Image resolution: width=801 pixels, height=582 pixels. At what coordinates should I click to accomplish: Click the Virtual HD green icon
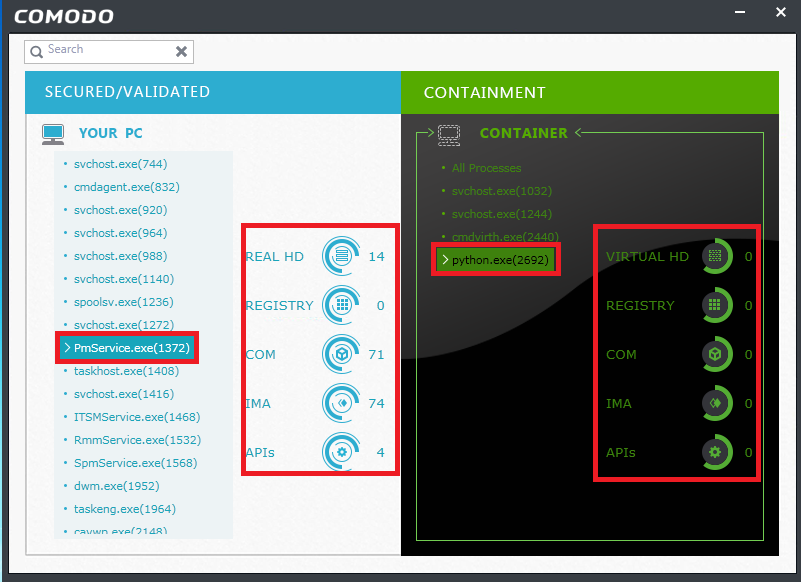(717, 255)
